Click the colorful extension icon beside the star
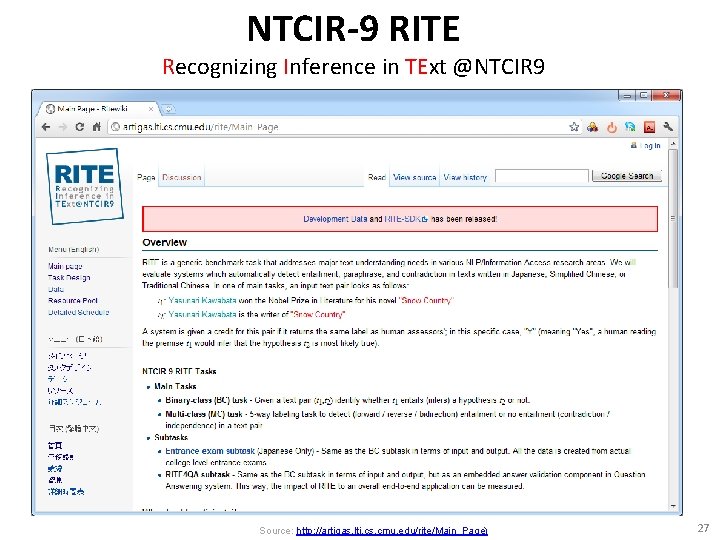The height and width of the screenshot is (540, 720). pos(593,127)
